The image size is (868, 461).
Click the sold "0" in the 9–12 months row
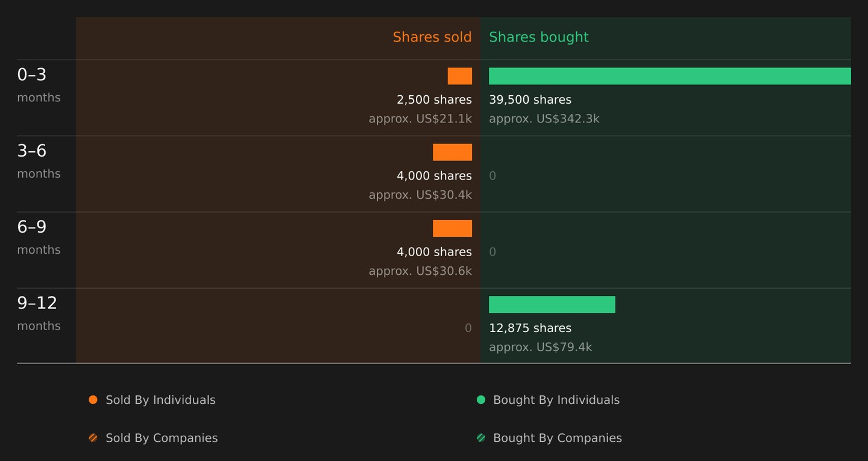[468, 328]
